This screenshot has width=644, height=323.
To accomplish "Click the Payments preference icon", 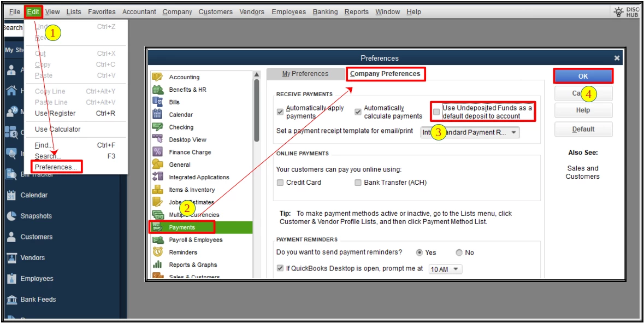I will pos(158,227).
